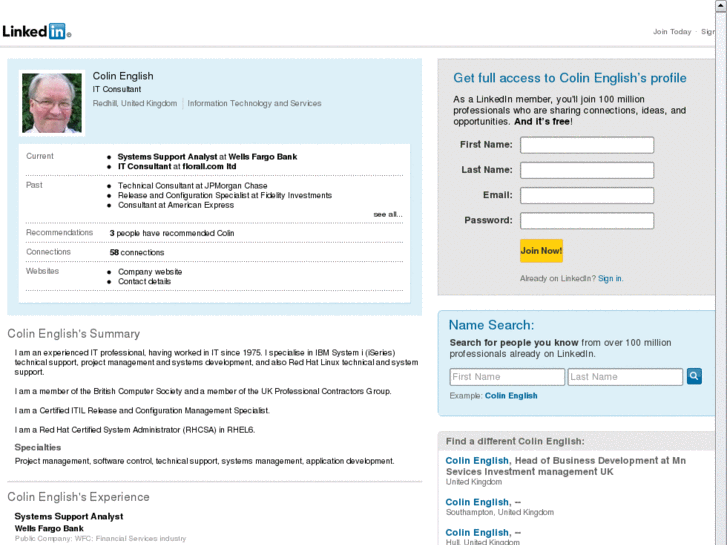The width and height of the screenshot is (727, 545).
Task: Click the LinkedIn logo
Action: [37, 31]
